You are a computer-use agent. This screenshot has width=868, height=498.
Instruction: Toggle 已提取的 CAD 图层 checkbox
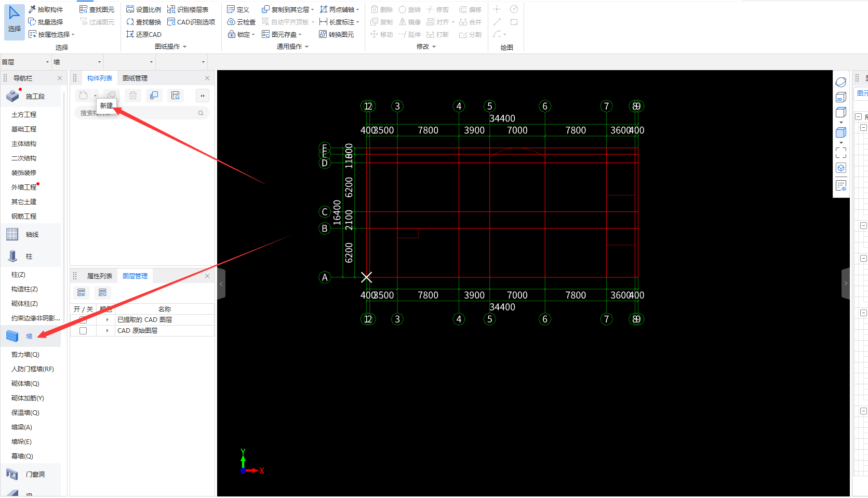tap(83, 320)
